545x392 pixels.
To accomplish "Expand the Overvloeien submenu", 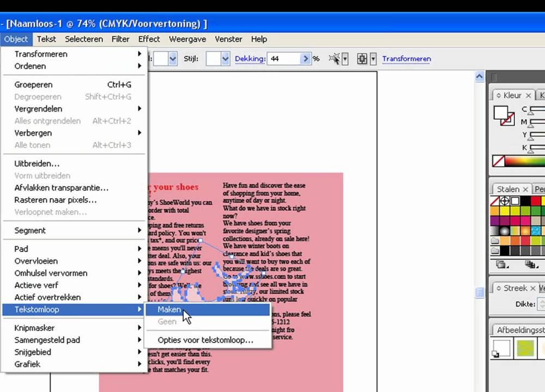I will click(x=74, y=261).
